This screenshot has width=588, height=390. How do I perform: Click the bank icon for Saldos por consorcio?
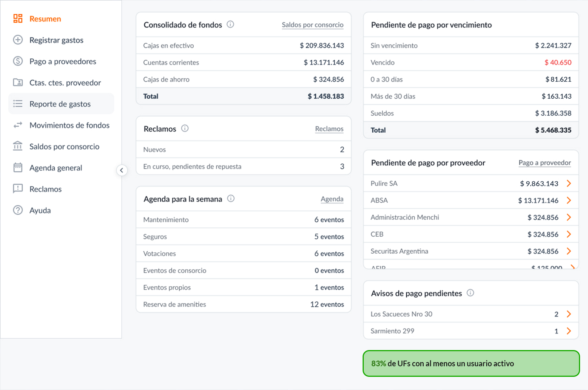[18, 146]
